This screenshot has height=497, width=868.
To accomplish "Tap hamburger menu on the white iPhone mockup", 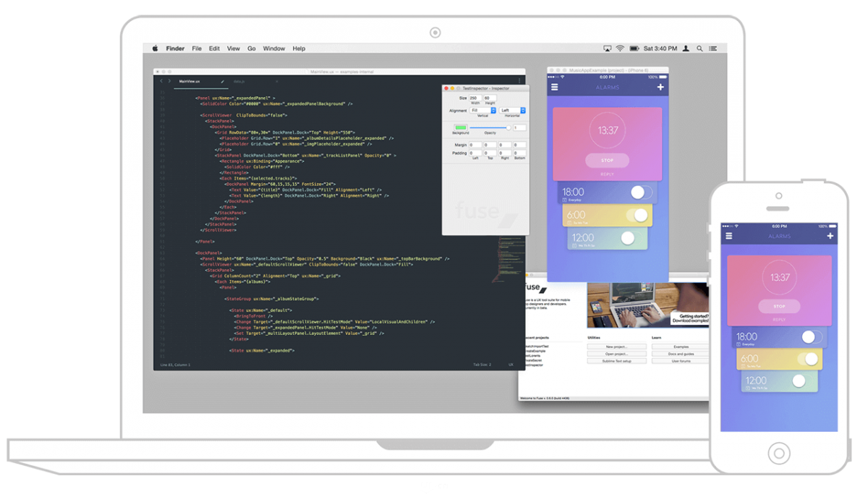I will [x=728, y=236].
